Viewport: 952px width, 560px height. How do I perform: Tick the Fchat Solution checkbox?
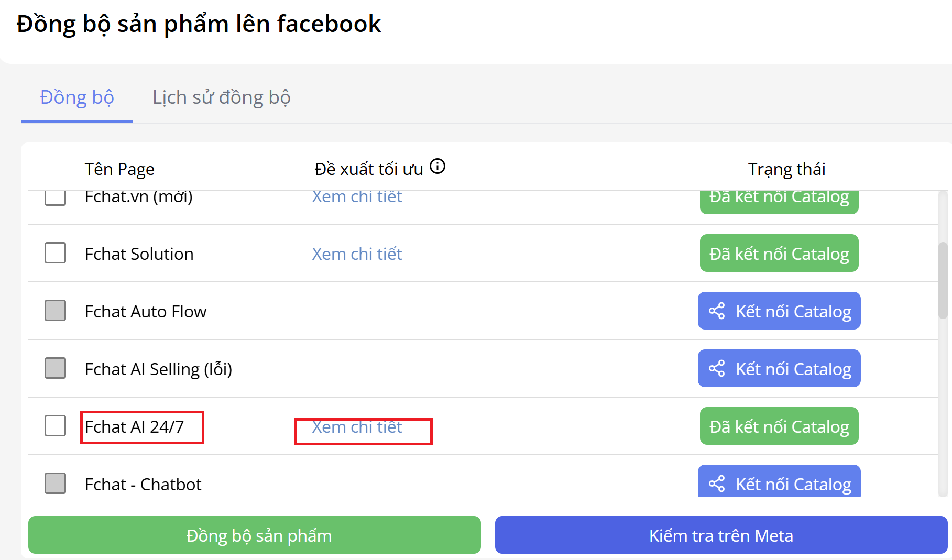coord(55,253)
